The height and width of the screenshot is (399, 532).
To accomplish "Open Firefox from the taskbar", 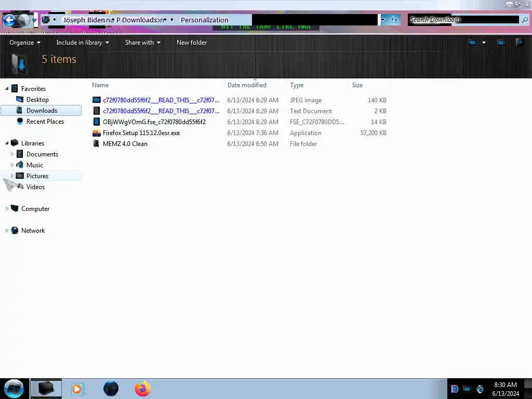I will click(x=143, y=389).
